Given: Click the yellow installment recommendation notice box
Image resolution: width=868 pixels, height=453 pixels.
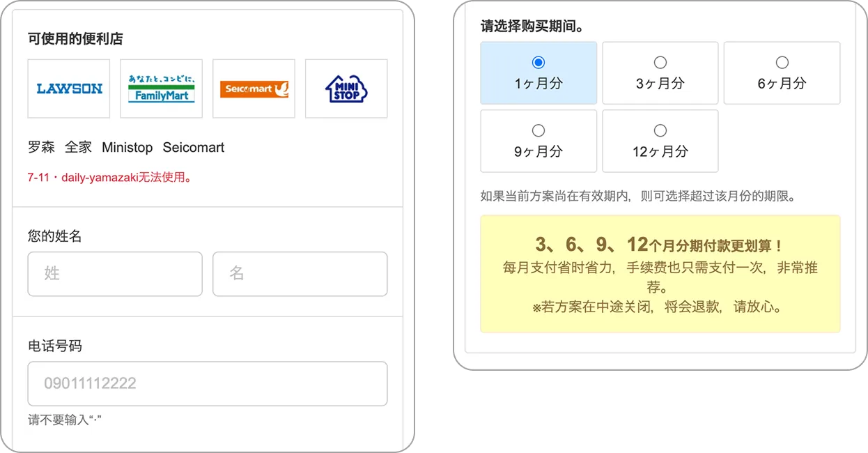Looking at the screenshot, I should pyautogui.click(x=660, y=274).
